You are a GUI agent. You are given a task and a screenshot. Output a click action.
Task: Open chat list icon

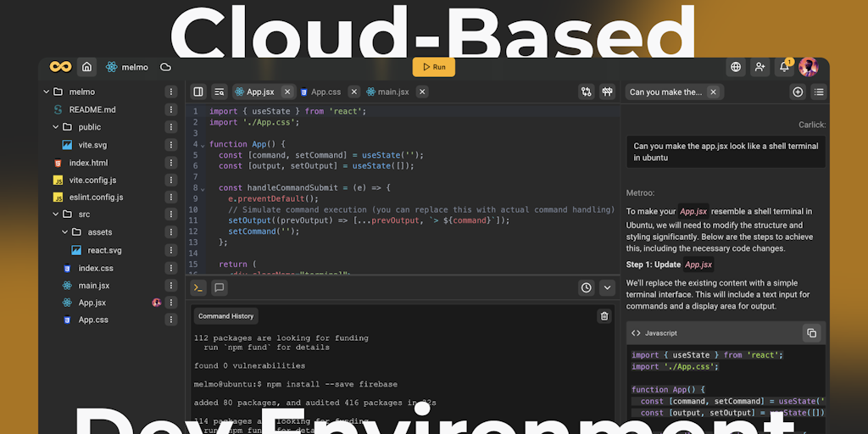click(819, 92)
